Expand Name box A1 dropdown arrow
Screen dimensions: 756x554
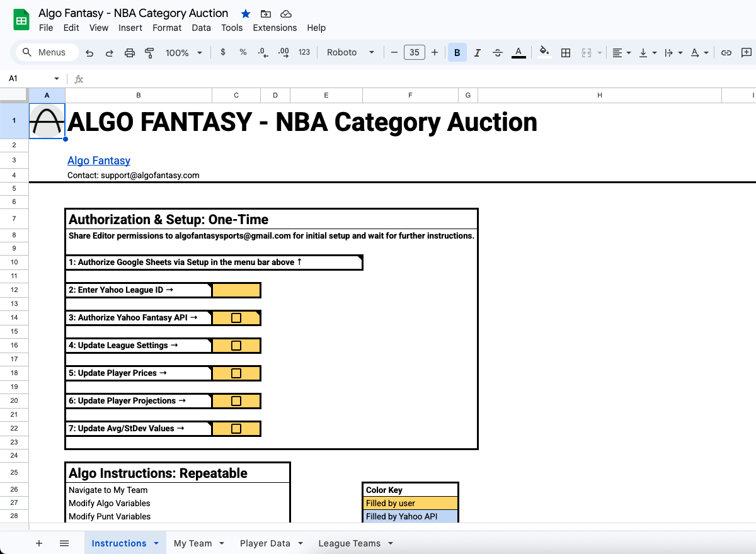(x=57, y=79)
